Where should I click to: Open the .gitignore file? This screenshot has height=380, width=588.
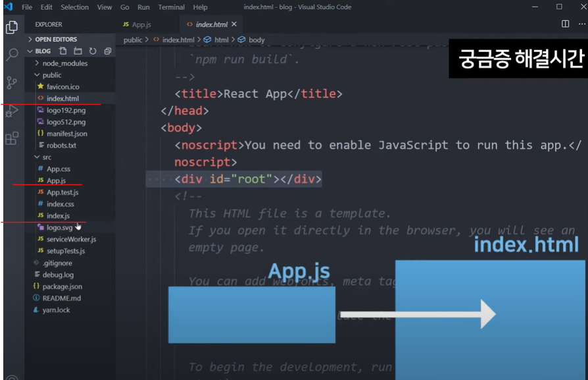[x=70, y=263]
